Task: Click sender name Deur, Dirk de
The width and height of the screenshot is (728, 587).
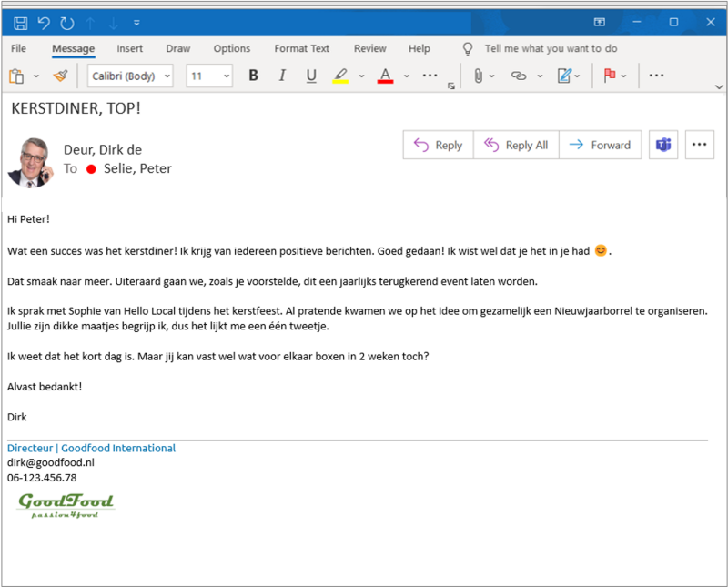Action: pyautogui.click(x=103, y=150)
